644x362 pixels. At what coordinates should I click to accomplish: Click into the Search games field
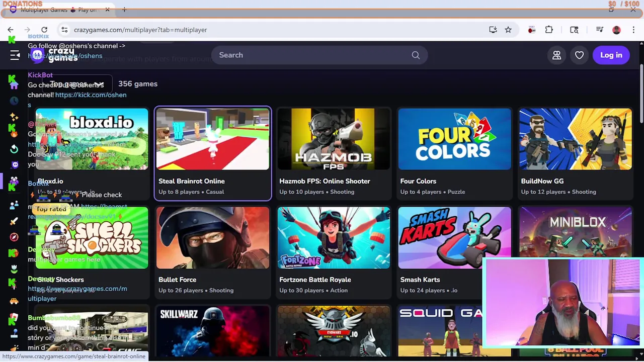319,55
